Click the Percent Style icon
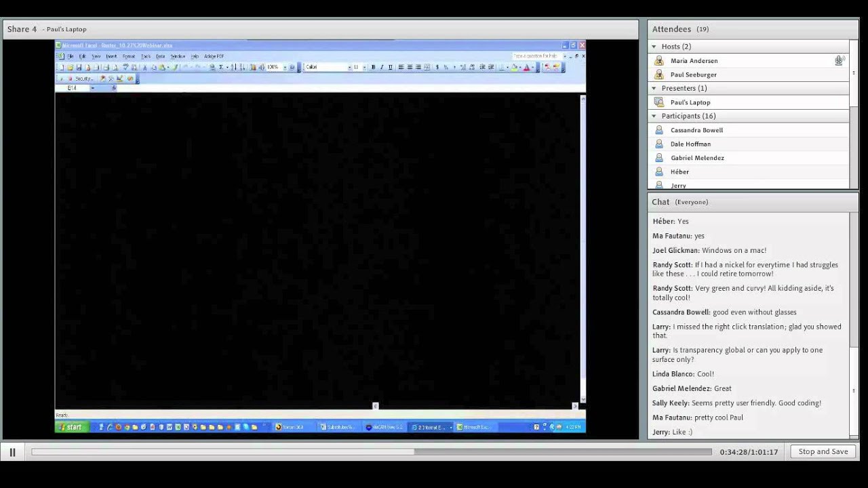868x488 pixels. 446,67
